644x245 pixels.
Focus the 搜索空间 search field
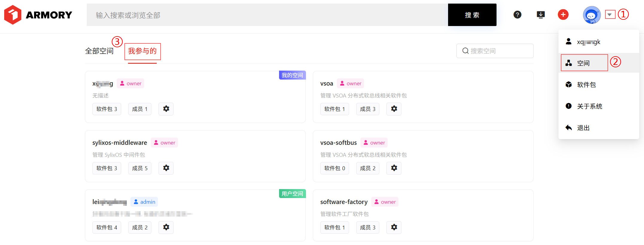498,51
